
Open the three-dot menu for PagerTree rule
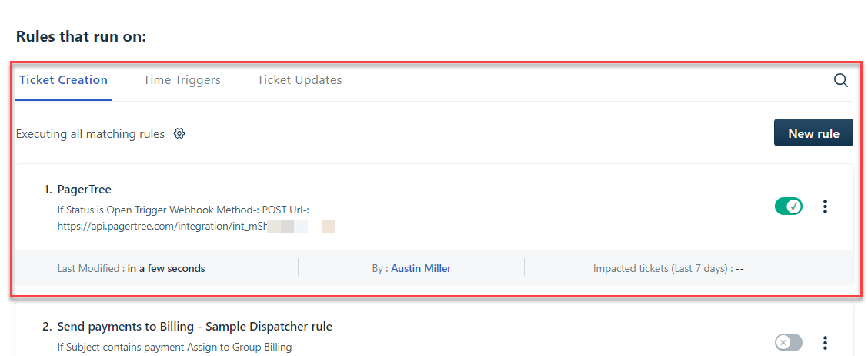[825, 207]
